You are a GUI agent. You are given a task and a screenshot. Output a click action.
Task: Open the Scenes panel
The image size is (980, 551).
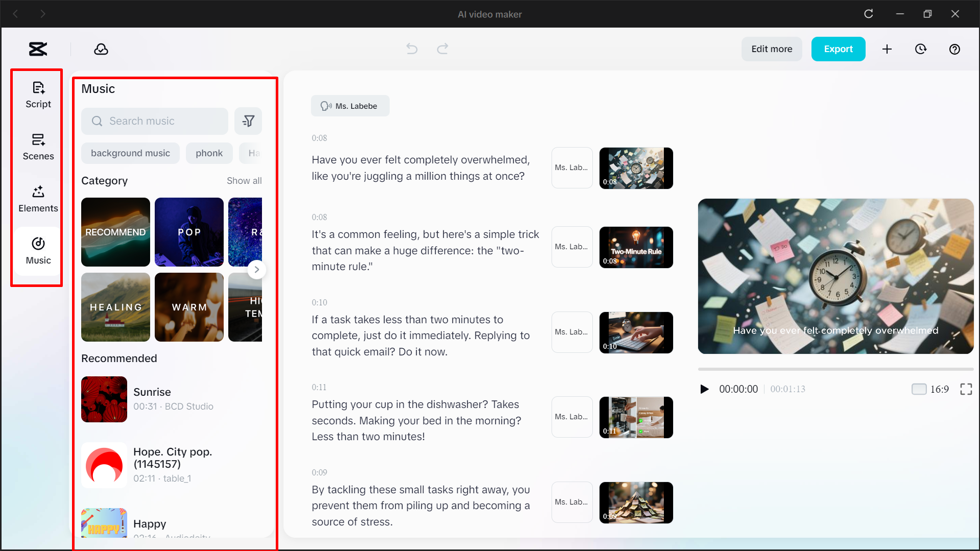pos(38,147)
